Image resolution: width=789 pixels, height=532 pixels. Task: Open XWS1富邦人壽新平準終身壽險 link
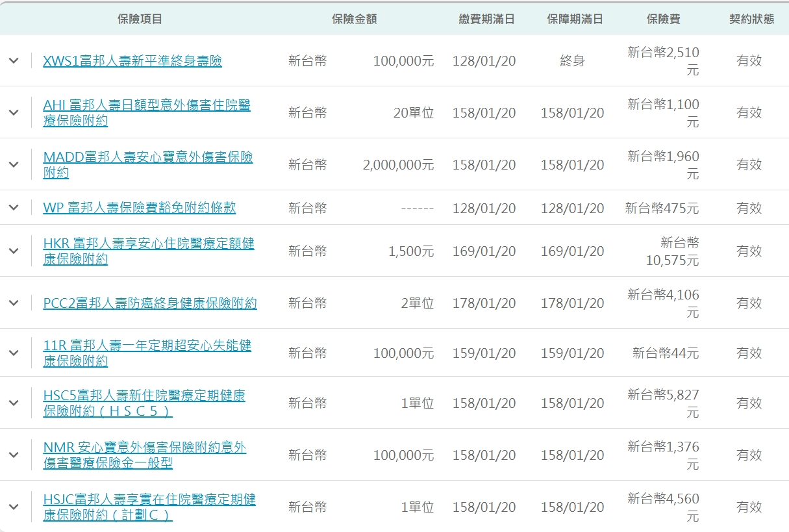pyautogui.click(x=132, y=61)
